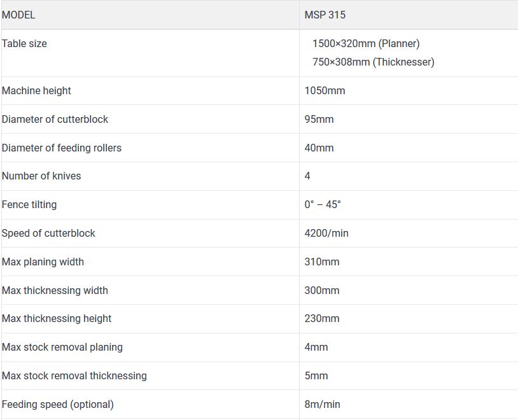This screenshot has height=420, width=518.
Task: Click the 40mm feeding rollers value
Action: point(319,148)
